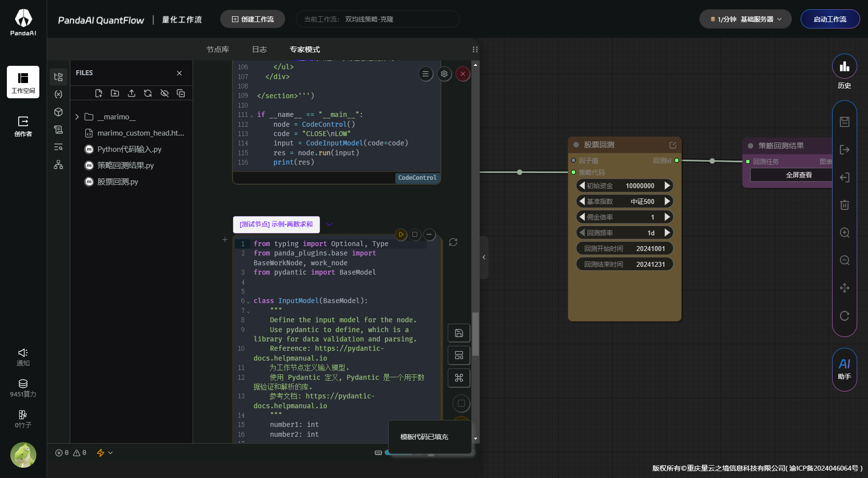
Task: Upload a file to FILES
Action: tap(132, 93)
